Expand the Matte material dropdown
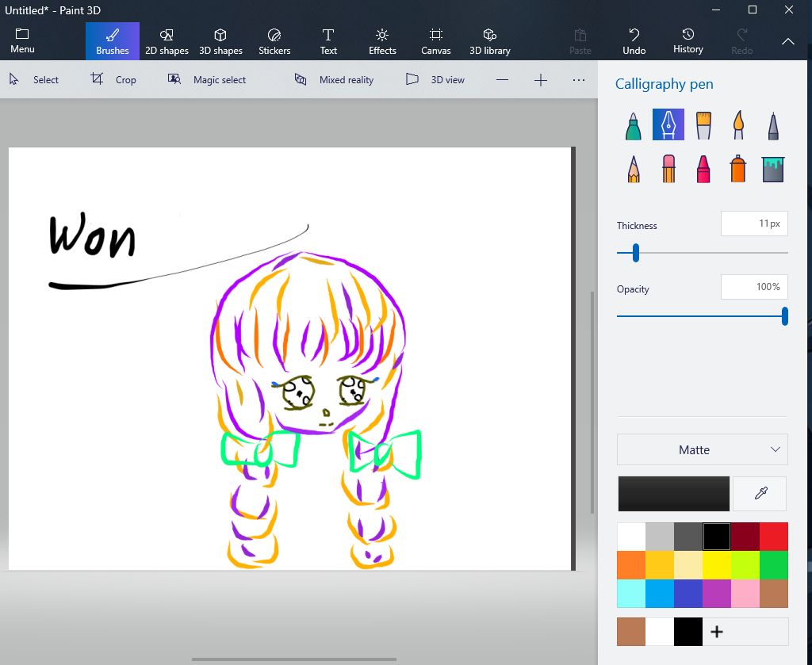Viewport: 812px width, 665px height. [703, 449]
